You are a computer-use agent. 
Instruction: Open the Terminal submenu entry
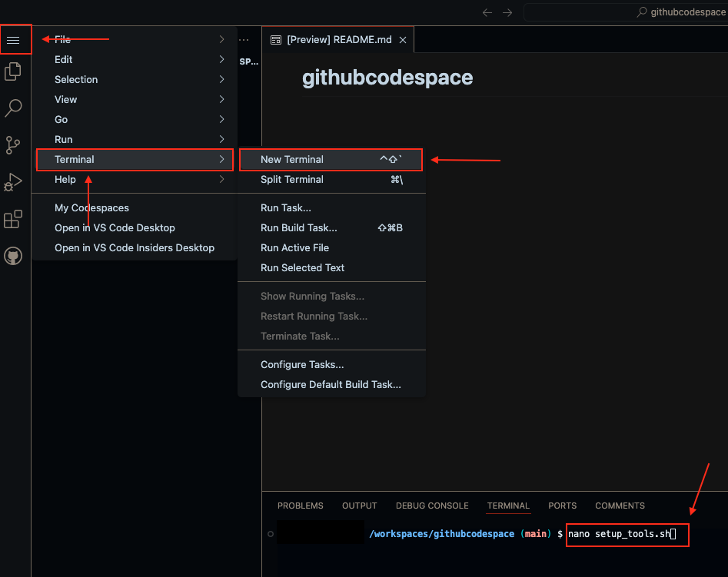click(135, 159)
